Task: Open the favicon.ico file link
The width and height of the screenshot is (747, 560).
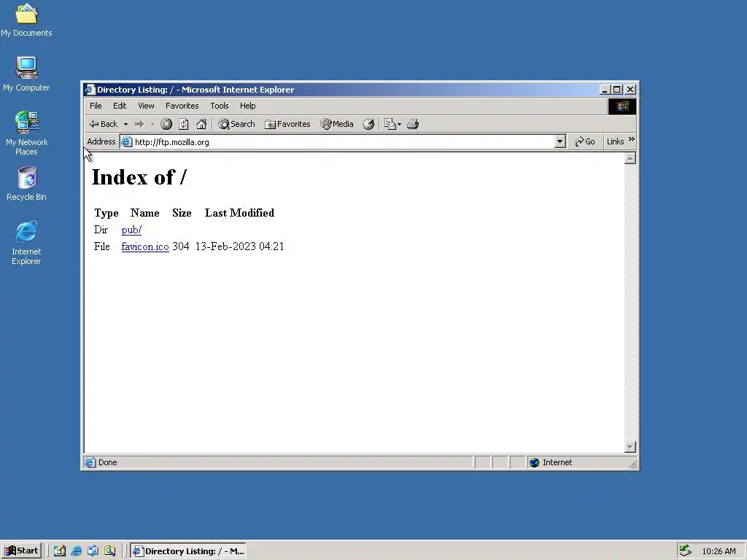Action: [145, 246]
